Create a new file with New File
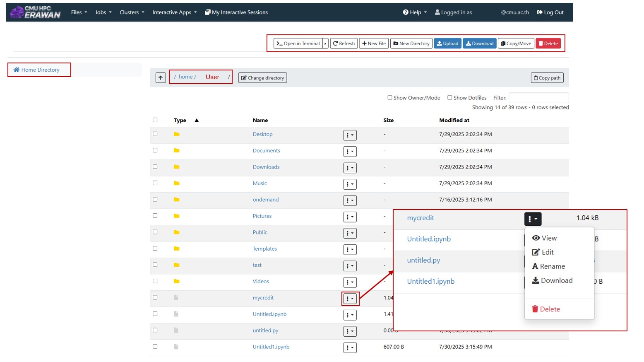The image size is (644, 362). click(374, 43)
